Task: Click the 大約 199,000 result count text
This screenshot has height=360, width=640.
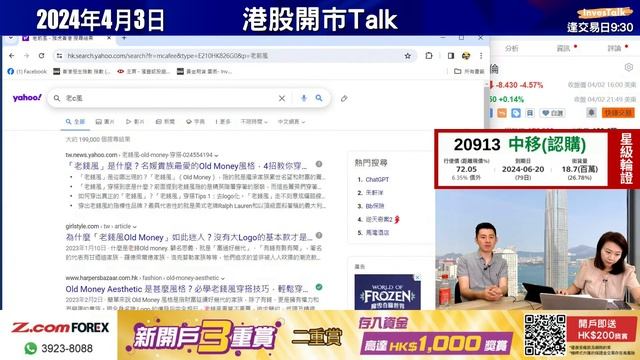Action: coord(98,139)
